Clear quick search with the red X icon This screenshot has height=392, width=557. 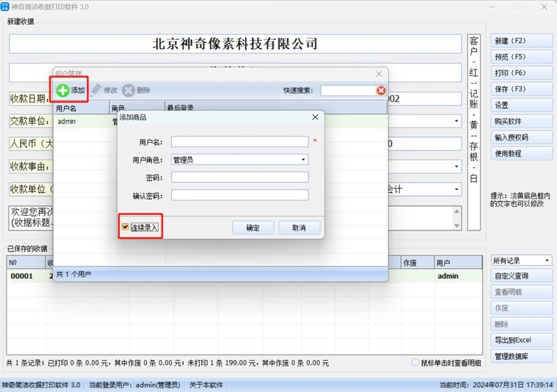click(x=381, y=91)
